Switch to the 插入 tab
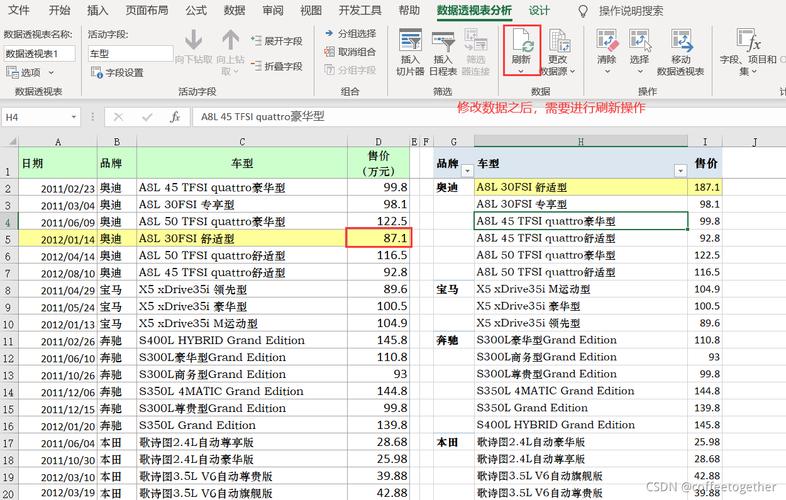The height and width of the screenshot is (500, 786). (x=97, y=10)
